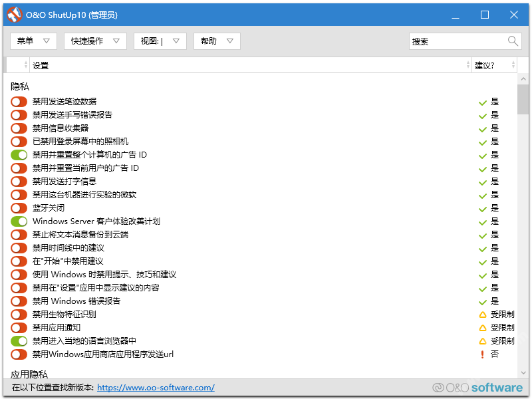Image resolution: width=532 pixels, height=399 pixels.
Task: Disable Windows Server 客户体验改善计划 toggle
Action: (x=19, y=221)
